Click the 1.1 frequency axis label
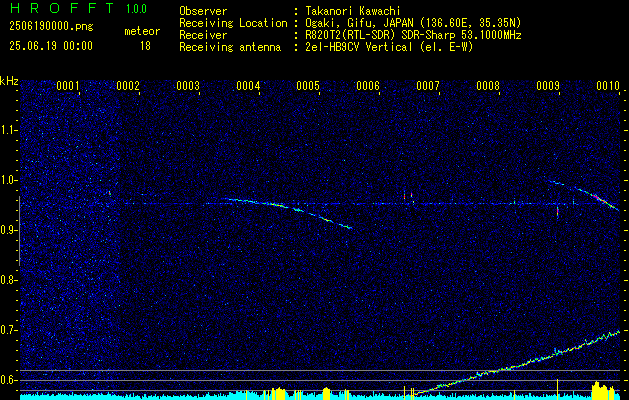The image size is (629, 400). [x=8, y=130]
